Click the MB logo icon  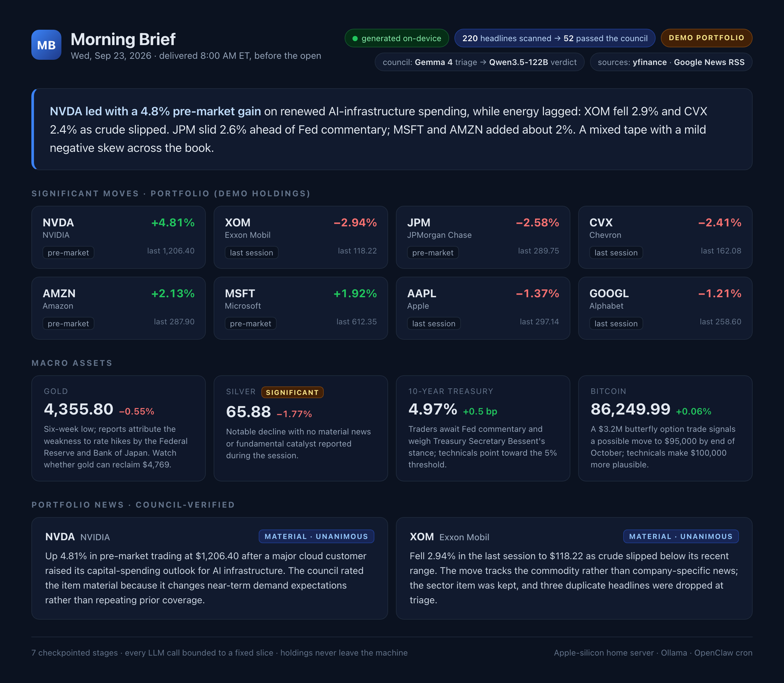pos(47,45)
